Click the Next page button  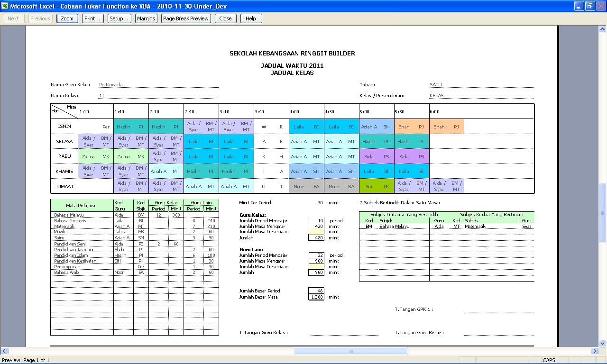13,18
